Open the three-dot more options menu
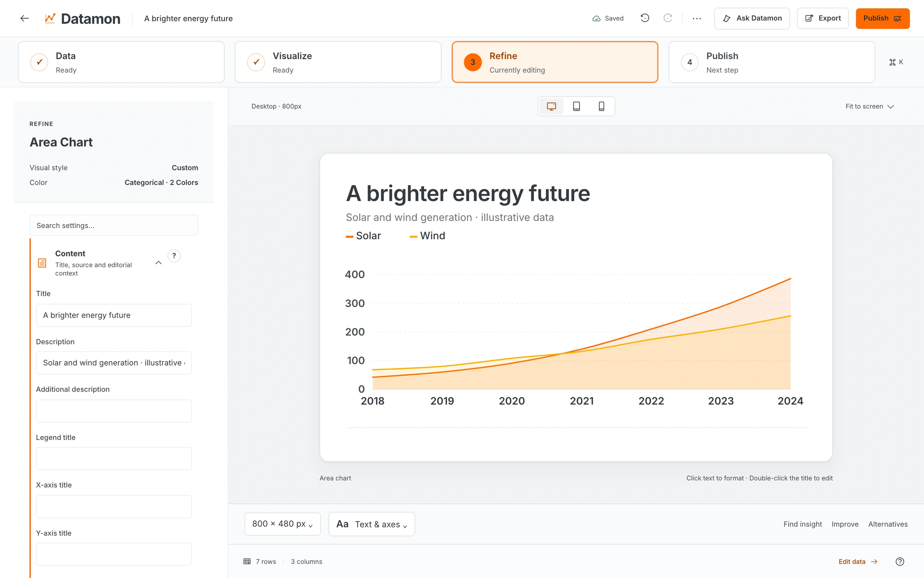924x578 pixels. click(x=697, y=18)
